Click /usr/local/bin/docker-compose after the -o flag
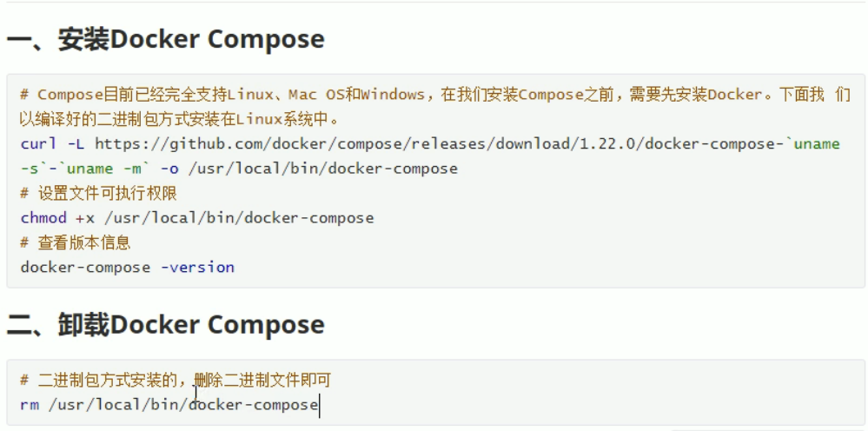 [322, 169]
